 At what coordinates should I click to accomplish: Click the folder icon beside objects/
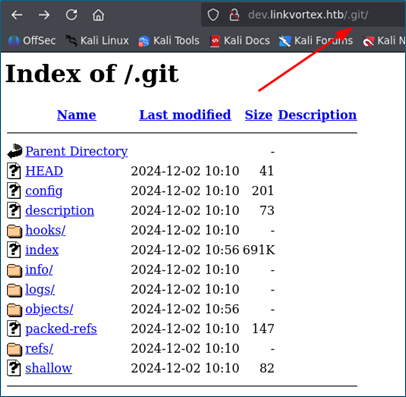point(14,309)
